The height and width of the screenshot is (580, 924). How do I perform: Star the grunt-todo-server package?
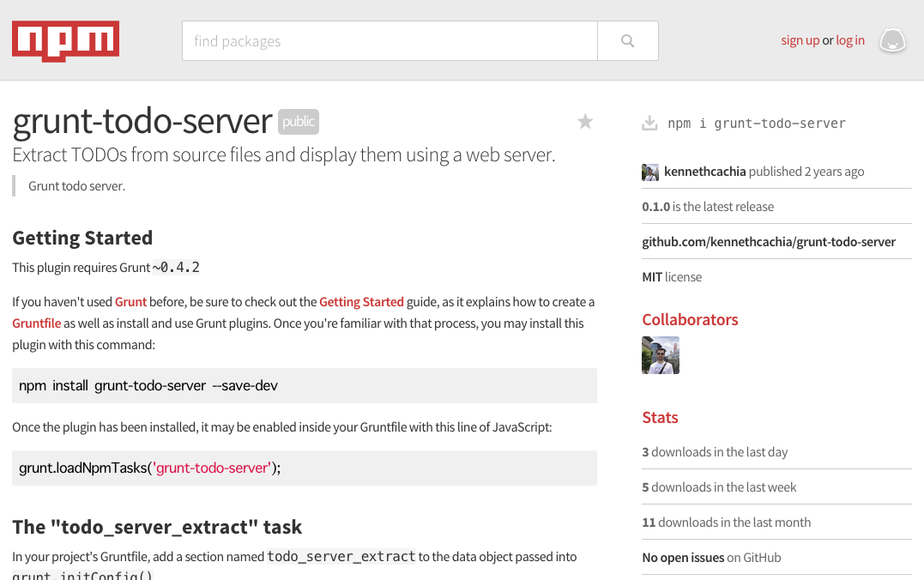[585, 122]
